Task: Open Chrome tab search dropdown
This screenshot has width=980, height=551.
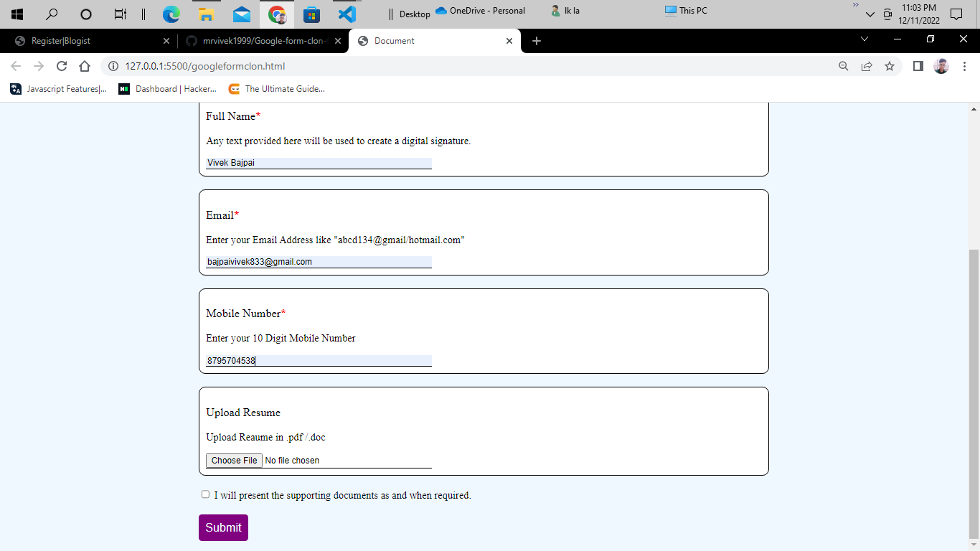Action: (x=864, y=39)
